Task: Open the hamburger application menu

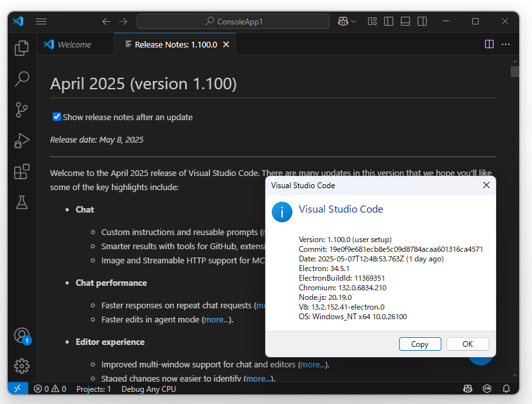Action: click(x=41, y=21)
